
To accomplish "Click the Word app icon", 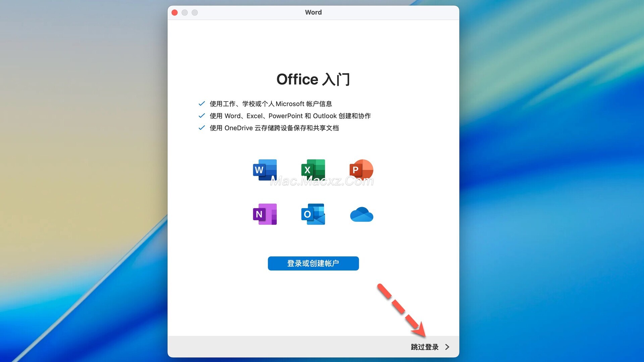I will 265,170.
